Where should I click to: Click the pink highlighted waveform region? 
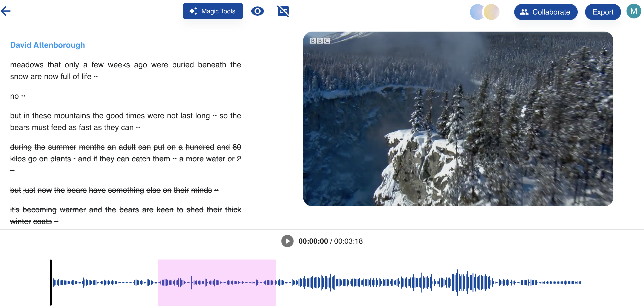click(x=217, y=282)
